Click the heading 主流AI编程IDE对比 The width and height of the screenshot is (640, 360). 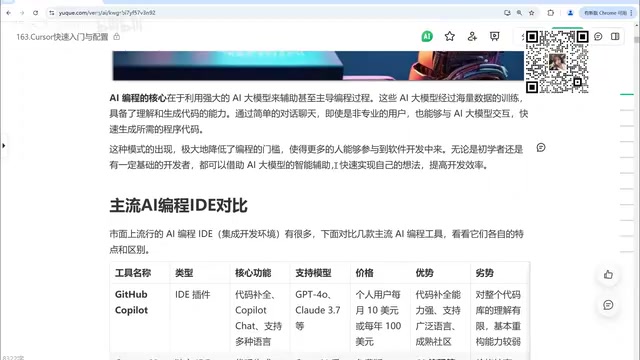(x=178, y=205)
